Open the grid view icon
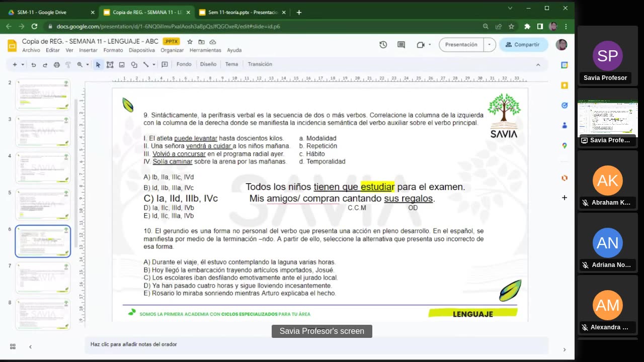This screenshot has height=362, width=644. pyautogui.click(x=13, y=346)
